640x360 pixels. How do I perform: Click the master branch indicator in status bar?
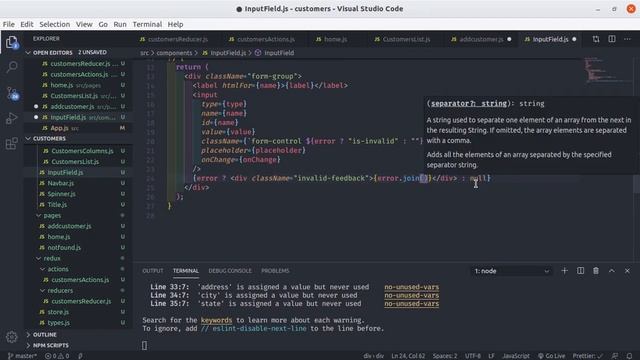pyautogui.click(x=22, y=356)
